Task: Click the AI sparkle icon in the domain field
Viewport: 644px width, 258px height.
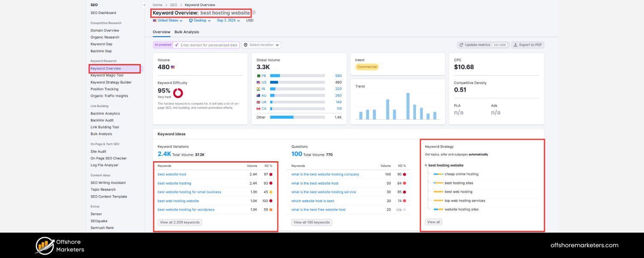Action: tap(176, 45)
